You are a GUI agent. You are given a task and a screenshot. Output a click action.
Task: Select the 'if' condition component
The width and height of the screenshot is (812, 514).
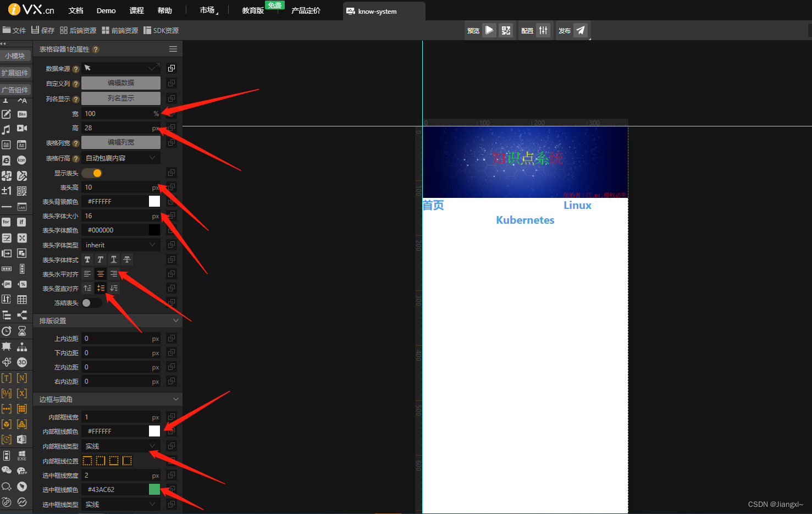22,222
